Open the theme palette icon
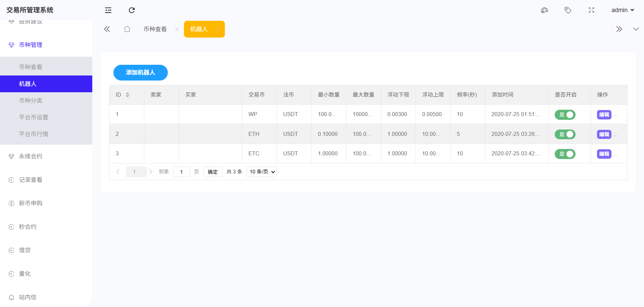Image resolution: width=644 pixels, height=307 pixels. (x=544, y=10)
